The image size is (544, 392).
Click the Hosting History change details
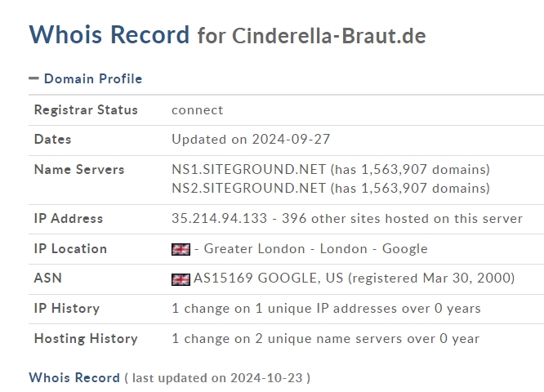325,338
